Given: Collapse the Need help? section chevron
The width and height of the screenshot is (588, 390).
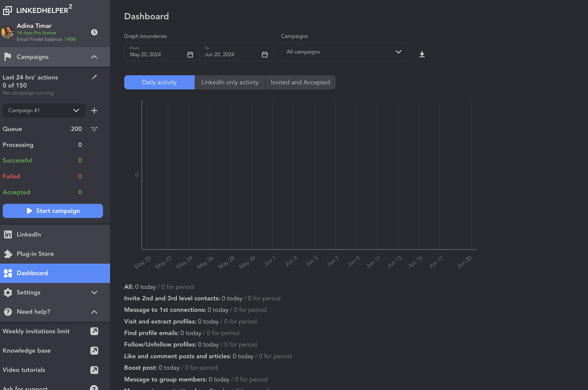Looking at the screenshot, I should click(94, 312).
